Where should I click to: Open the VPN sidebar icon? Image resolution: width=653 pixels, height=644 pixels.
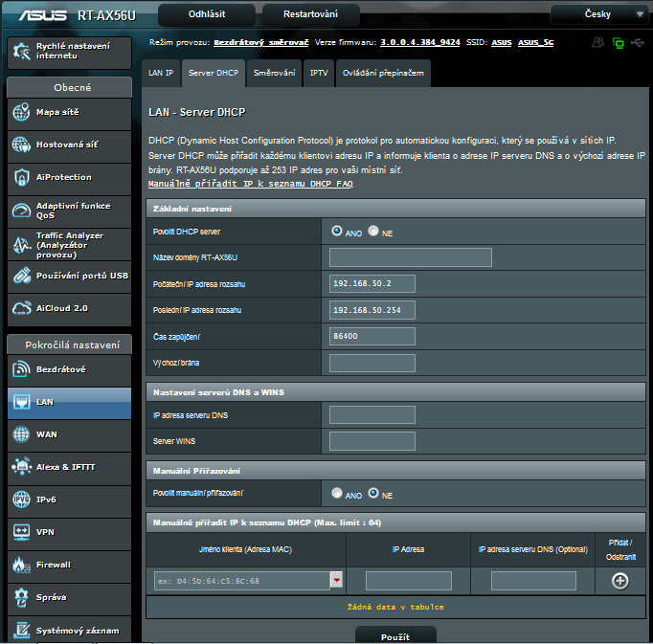21,532
